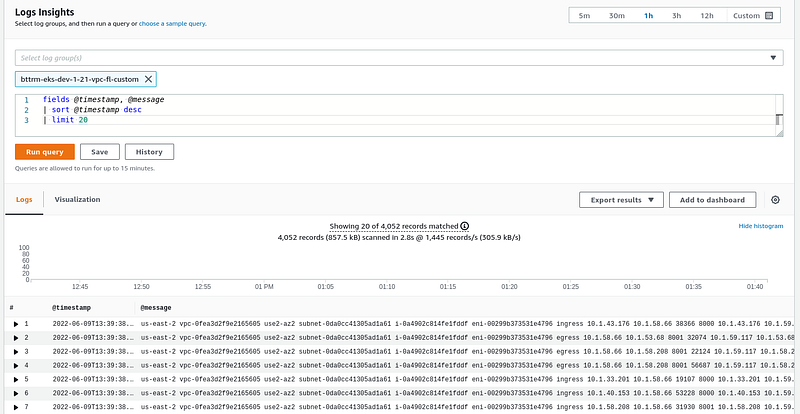
Task: Switch to the Logs tab
Action: (24, 200)
